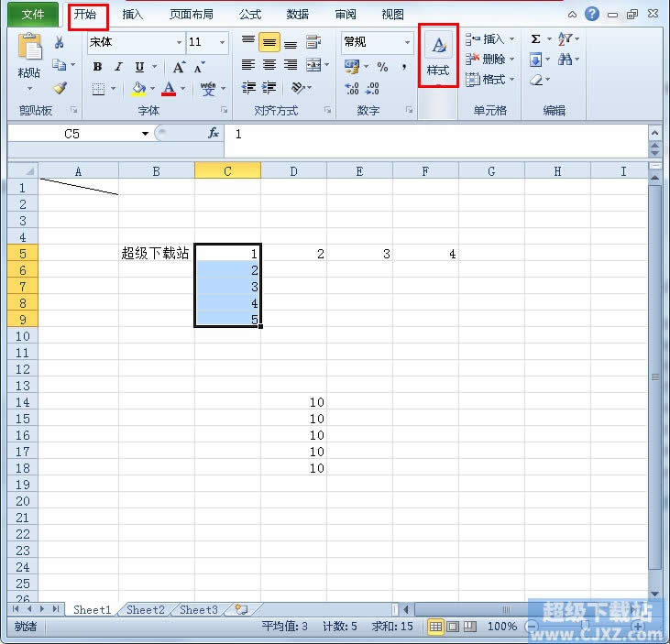Switch to Page Break Preview button
This screenshot has height=644, width=670.
(470, 627)
